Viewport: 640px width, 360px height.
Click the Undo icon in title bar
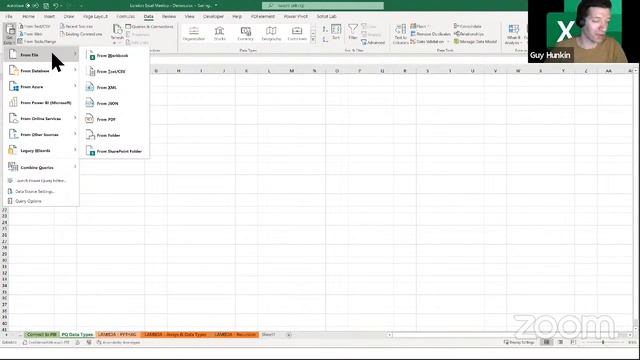coord(56,6)
